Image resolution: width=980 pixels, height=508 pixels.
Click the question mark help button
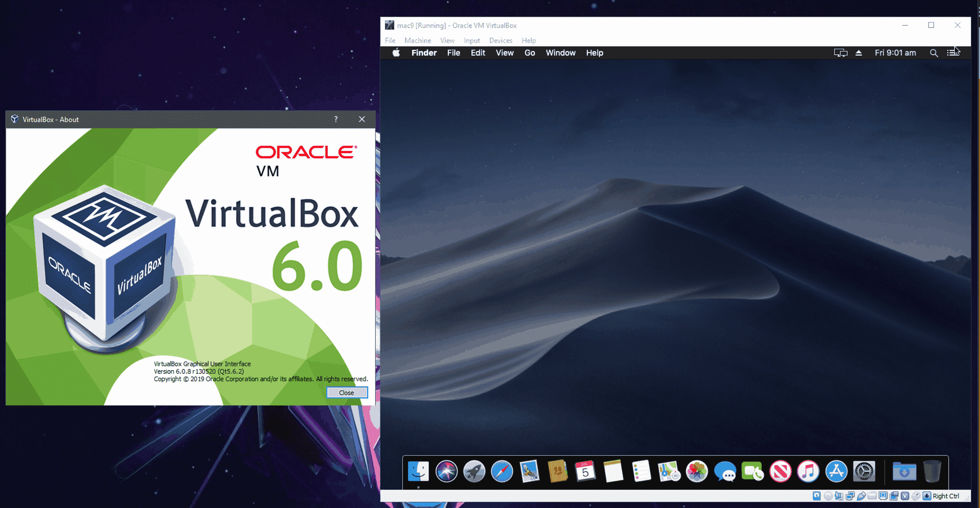336,119
